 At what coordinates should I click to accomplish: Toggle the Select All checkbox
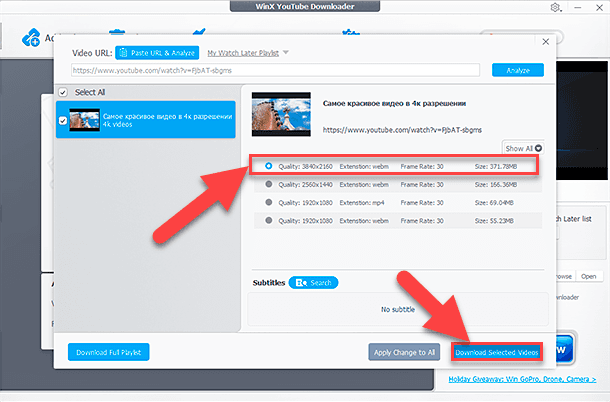pos(63,92)
